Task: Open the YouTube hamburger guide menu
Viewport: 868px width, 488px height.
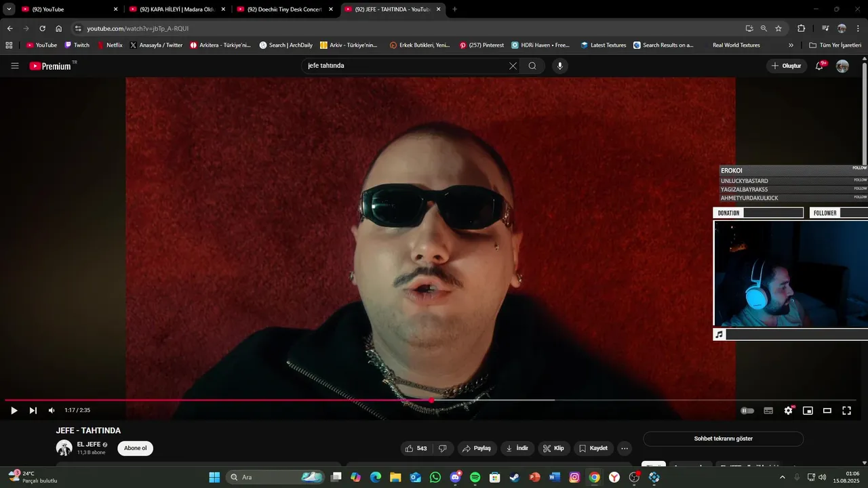Action: coord(14,66)
